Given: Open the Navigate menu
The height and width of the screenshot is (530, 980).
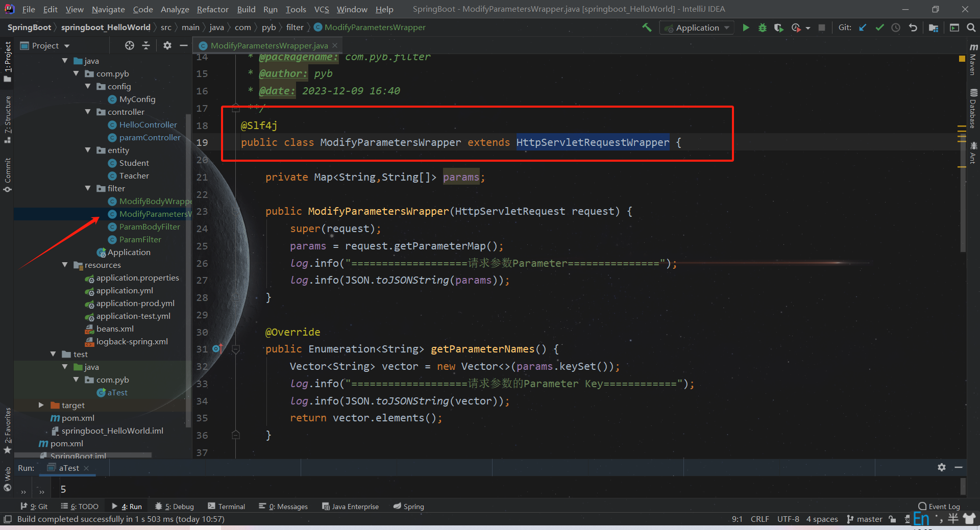Looking at the screenshot, I should coord(108,9).
